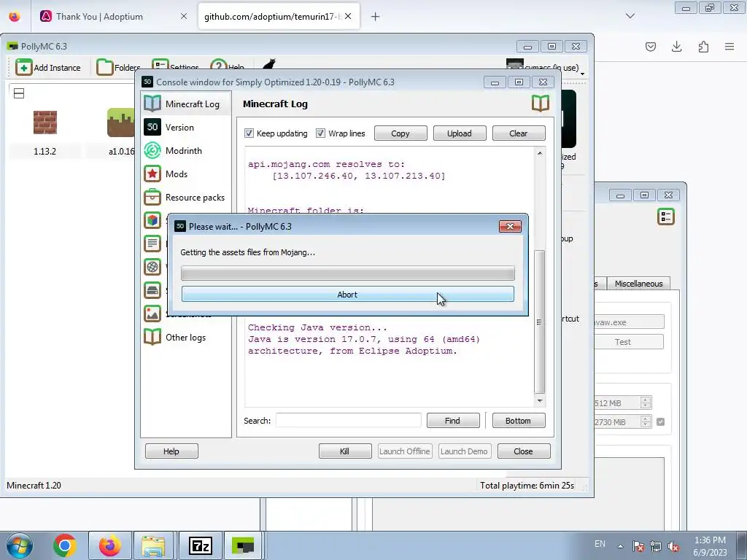
Task: Click the server drive sidebar icon
Action: (152, 290)
